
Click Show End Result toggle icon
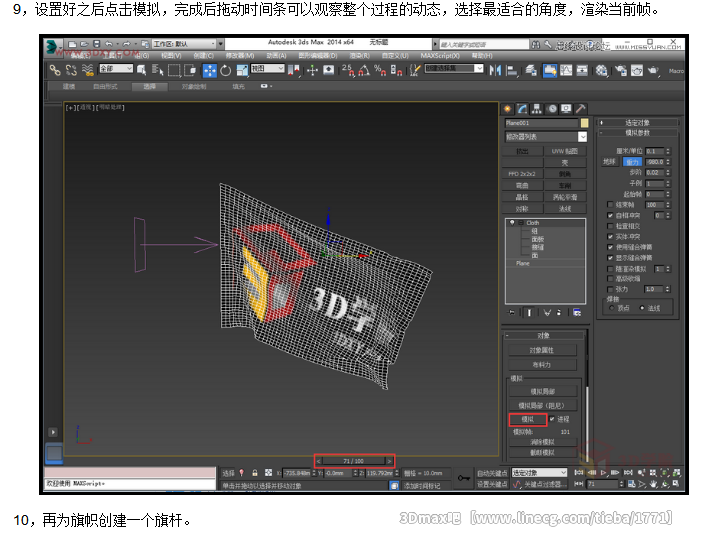(529, 312)
